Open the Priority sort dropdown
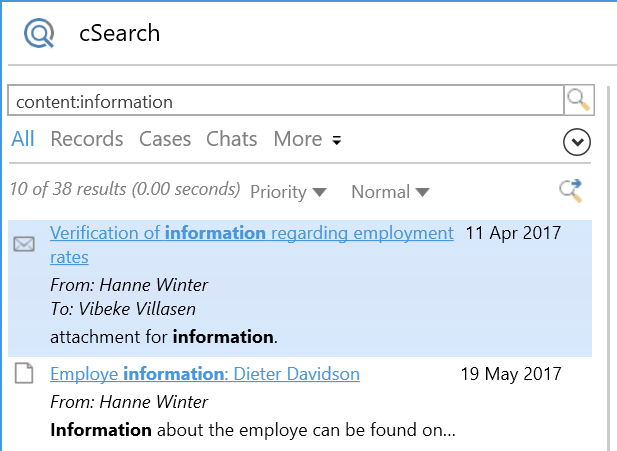 pyautogui.click(x=288, y=191)
